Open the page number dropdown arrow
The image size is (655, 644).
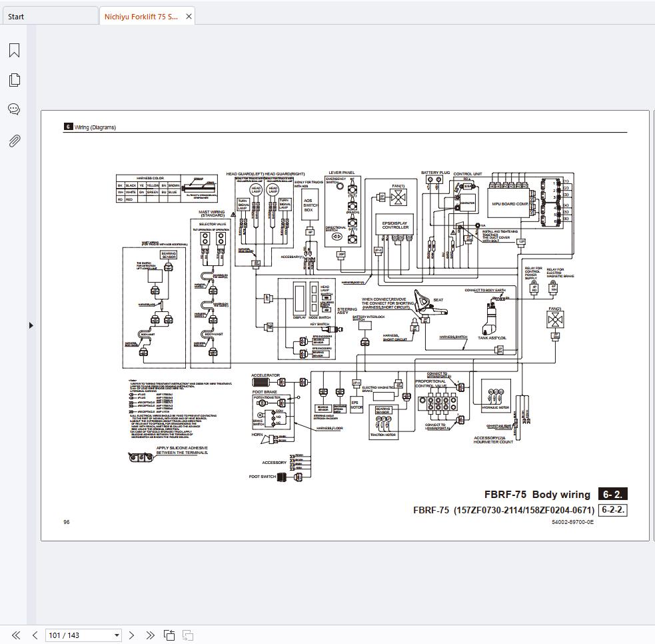pos(117,635)
